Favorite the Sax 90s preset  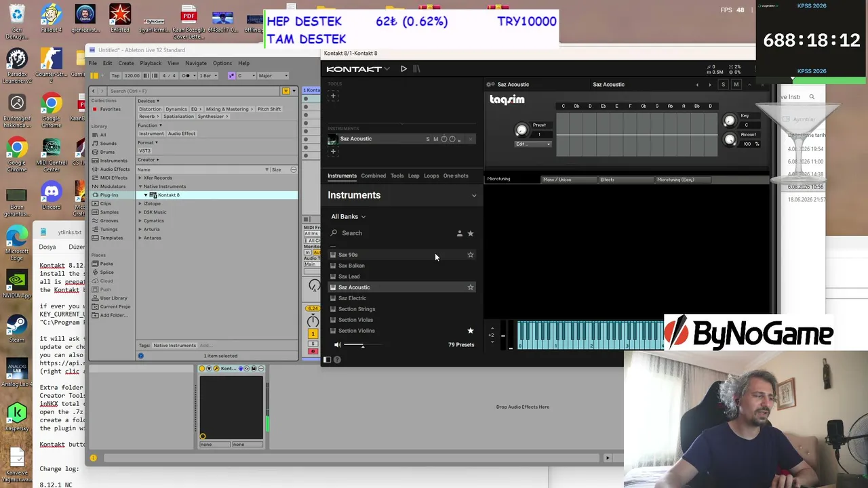[471, 255]
